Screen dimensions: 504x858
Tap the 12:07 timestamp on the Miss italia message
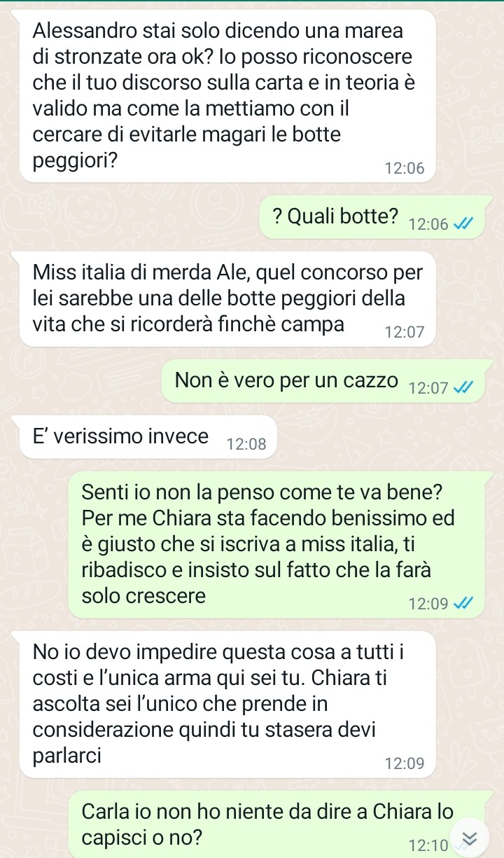click(405, 332)
